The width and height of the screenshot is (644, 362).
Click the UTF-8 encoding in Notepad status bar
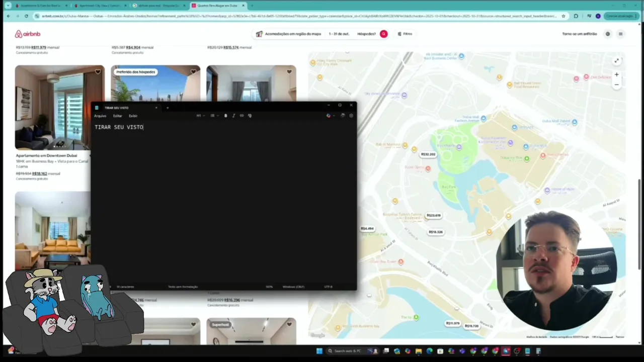[328, 287]
